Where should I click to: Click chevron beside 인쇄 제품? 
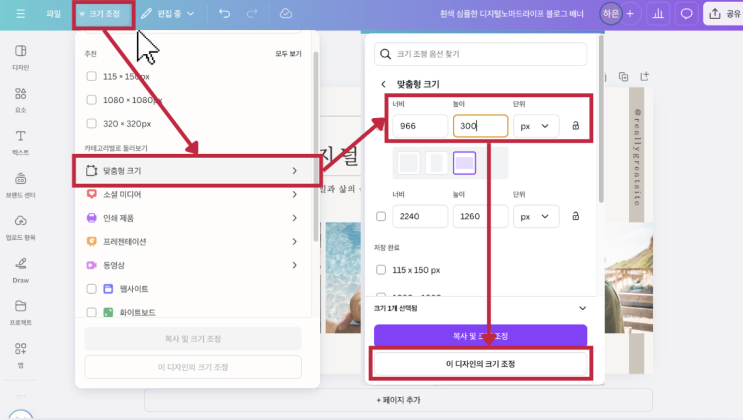click(295, 218)
